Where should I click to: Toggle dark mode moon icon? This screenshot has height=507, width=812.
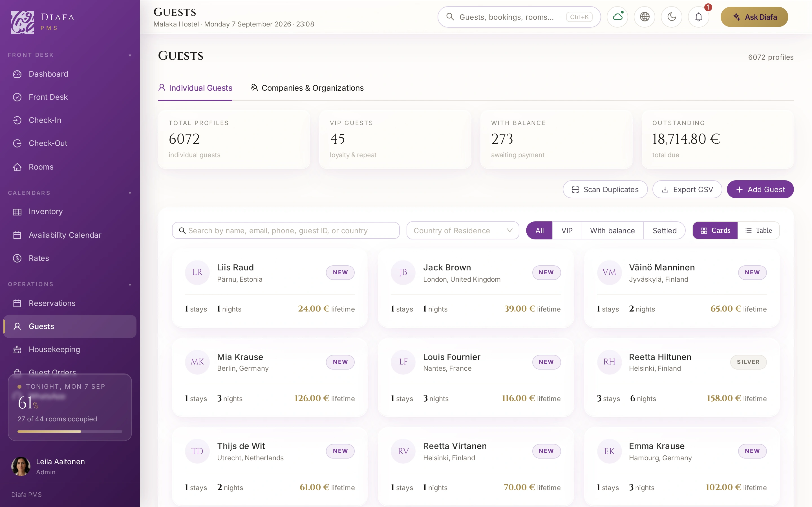tap(671, 17)
